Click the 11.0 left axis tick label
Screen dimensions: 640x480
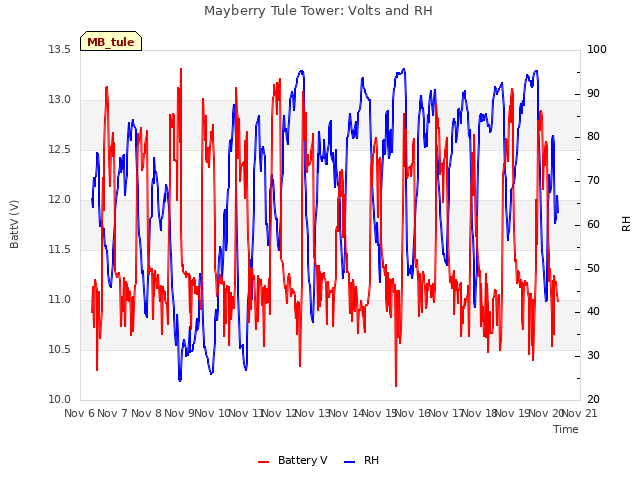59,300
